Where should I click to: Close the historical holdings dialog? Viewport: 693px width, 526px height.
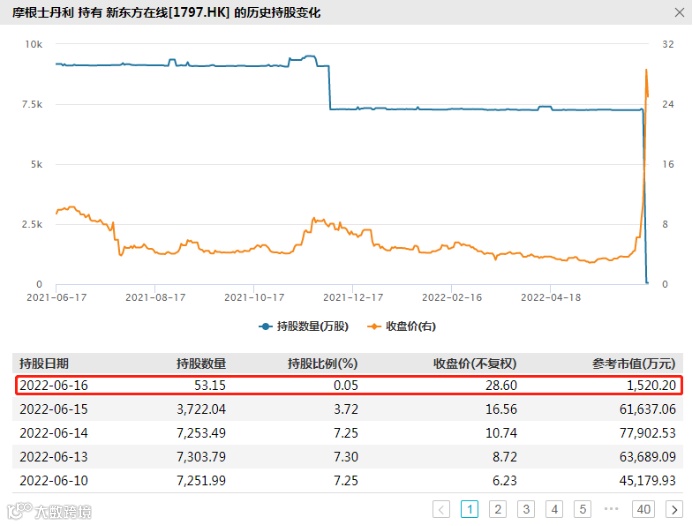[x=679, y=12]
